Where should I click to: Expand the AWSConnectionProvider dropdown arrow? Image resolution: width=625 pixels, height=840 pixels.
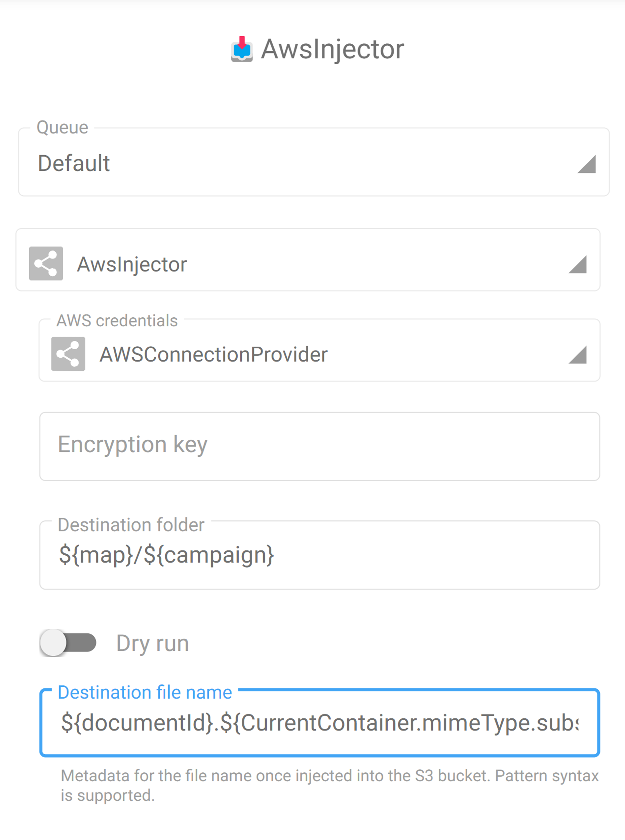click(577, 355)
